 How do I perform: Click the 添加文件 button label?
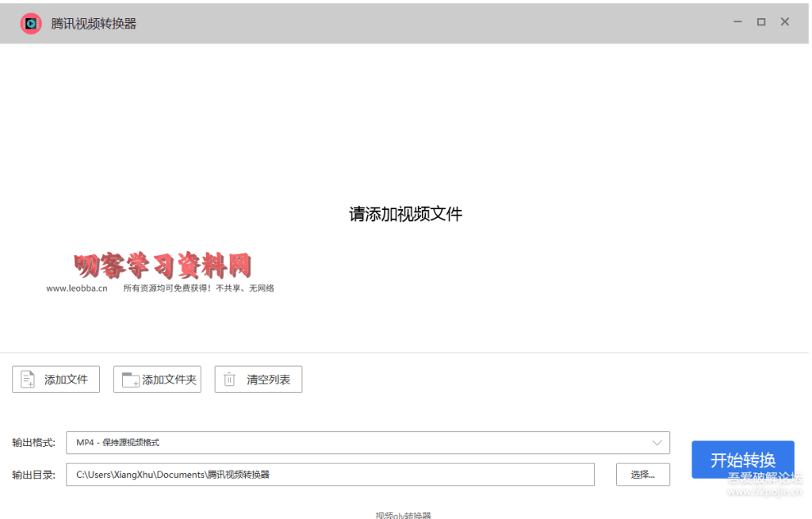click(66, 380)
